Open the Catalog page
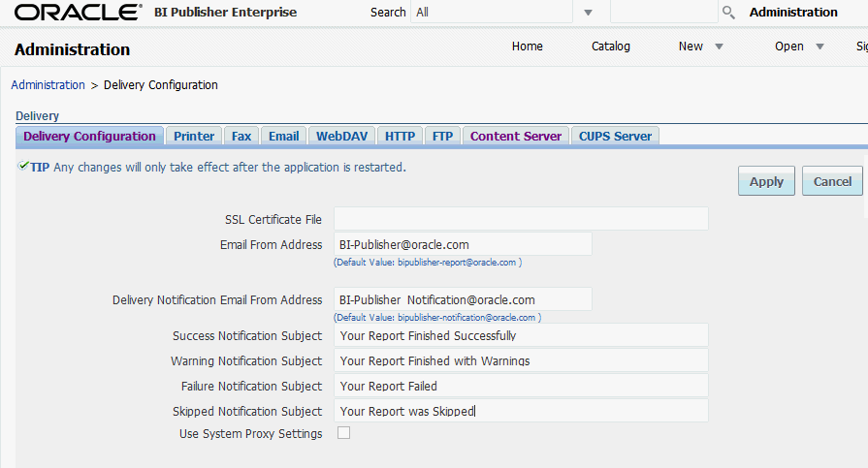 [611, 47]
